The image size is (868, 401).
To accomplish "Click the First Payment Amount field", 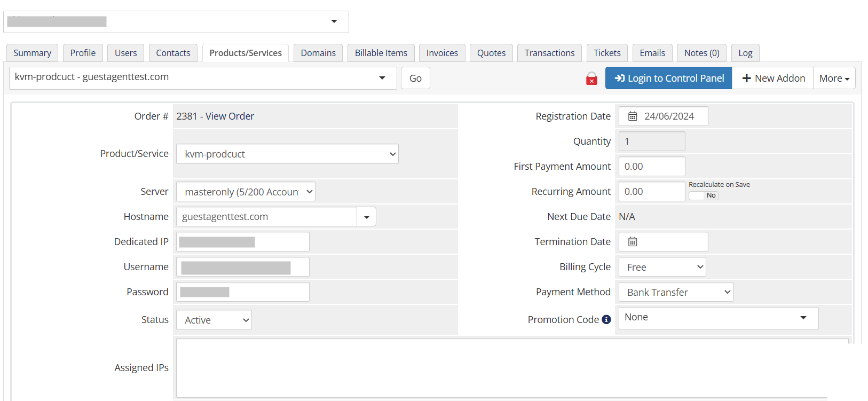I will click(x=652, y=167).
